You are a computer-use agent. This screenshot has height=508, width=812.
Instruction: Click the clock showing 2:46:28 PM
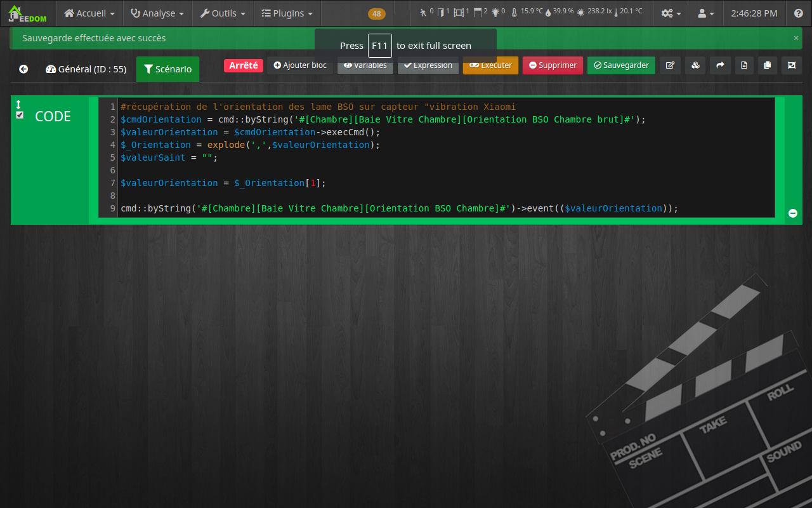[x=754, y=13]
